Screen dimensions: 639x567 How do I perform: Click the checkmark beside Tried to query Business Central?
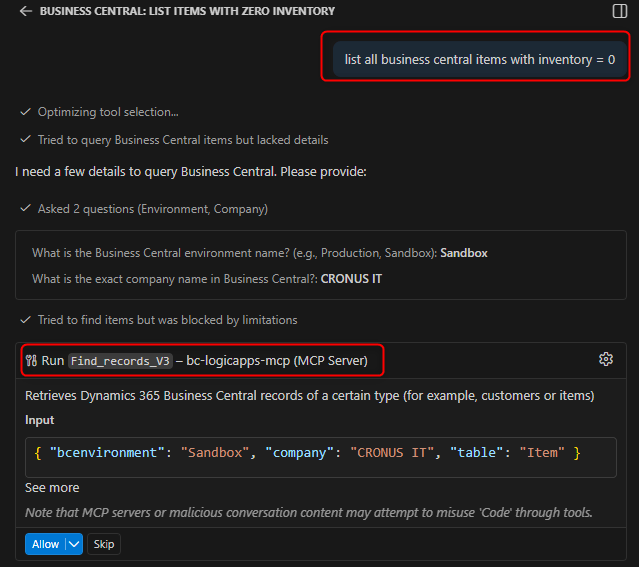[25, 140]
